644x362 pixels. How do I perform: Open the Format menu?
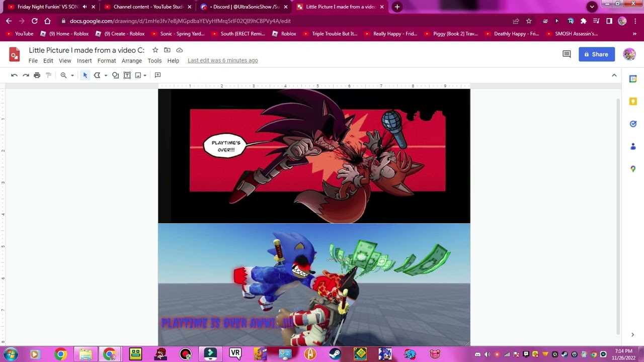click(x=107, y=61)
